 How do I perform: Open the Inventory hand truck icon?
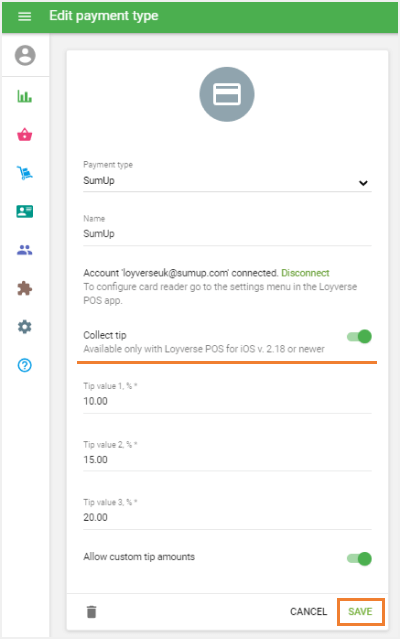pyautogui.click(x=24, y=173)
